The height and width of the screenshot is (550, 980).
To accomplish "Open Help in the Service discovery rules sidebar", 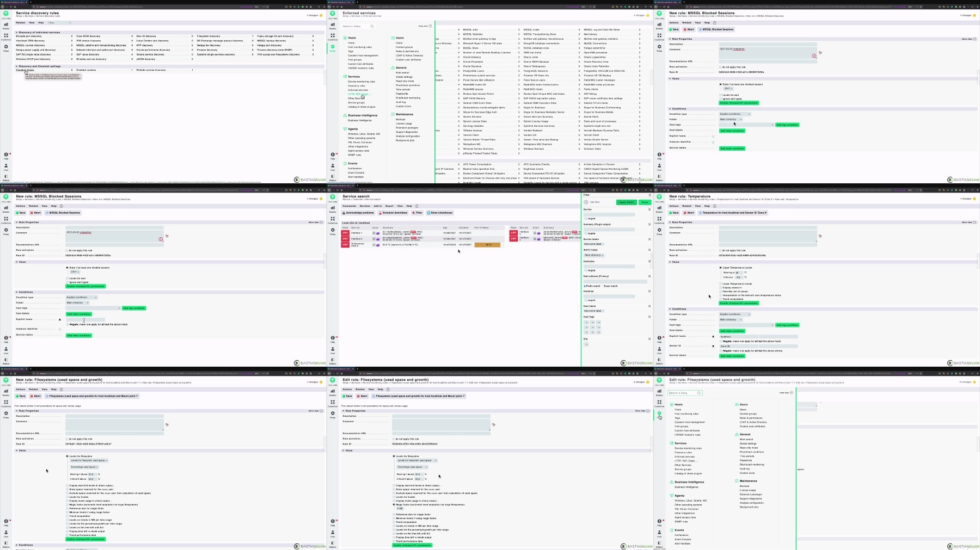I will (6, 156).
